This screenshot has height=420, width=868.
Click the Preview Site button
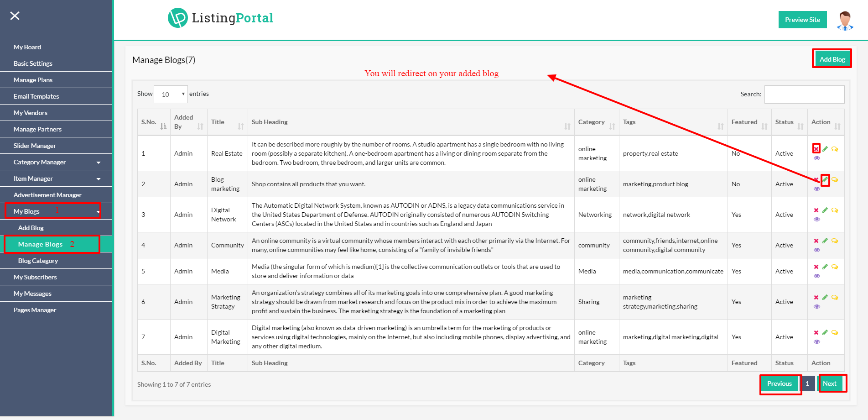point(802,19)
